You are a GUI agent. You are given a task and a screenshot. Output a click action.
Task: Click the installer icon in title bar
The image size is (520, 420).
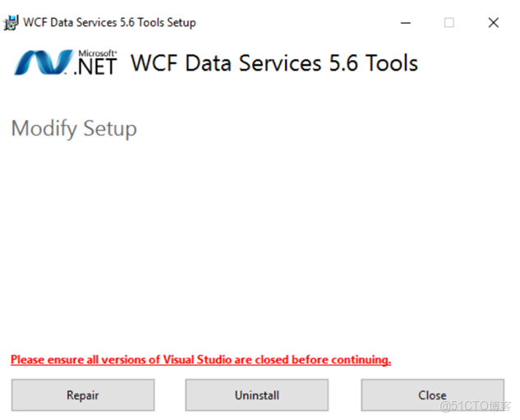click(x=12, y=22)
